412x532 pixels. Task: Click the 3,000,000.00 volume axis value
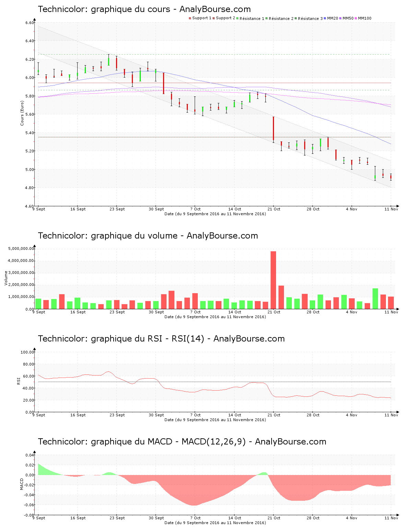click(x=21, y=273)
